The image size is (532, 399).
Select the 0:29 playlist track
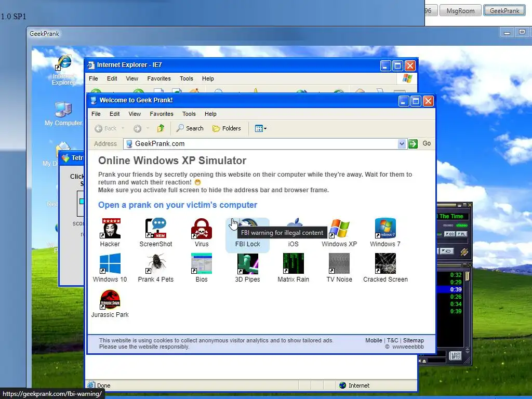[451, 282]
